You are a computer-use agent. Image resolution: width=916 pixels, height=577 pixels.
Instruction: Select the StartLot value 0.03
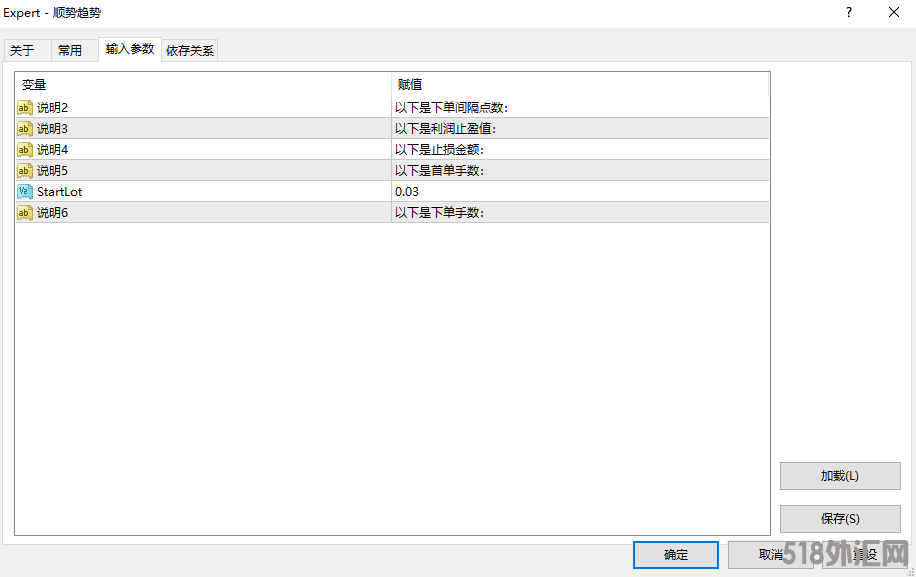(x=407, y=192)
